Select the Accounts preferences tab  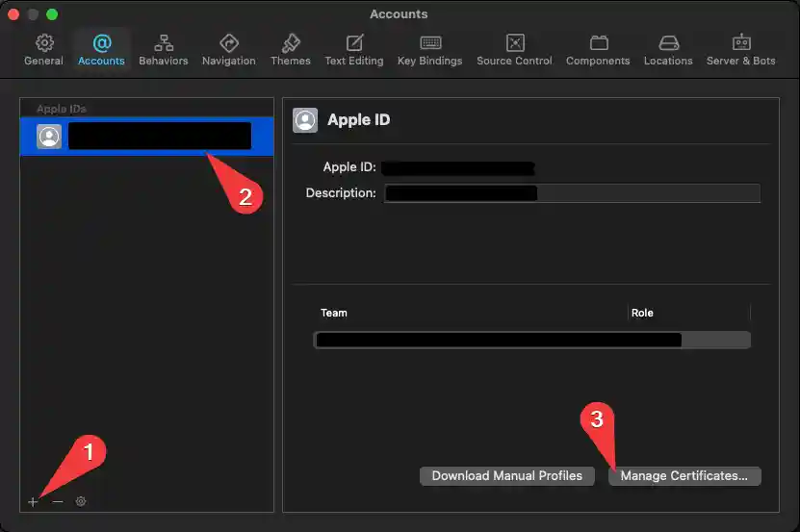[x=101, y=49]
